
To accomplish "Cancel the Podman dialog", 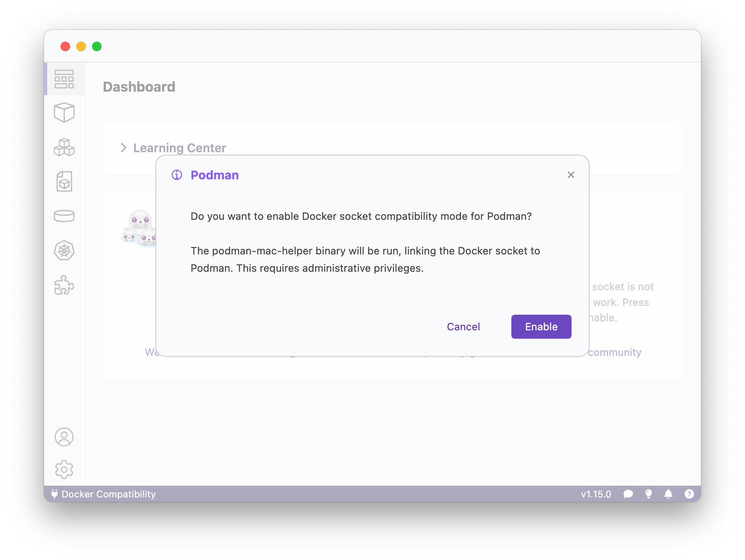I will tap(463, 326).
